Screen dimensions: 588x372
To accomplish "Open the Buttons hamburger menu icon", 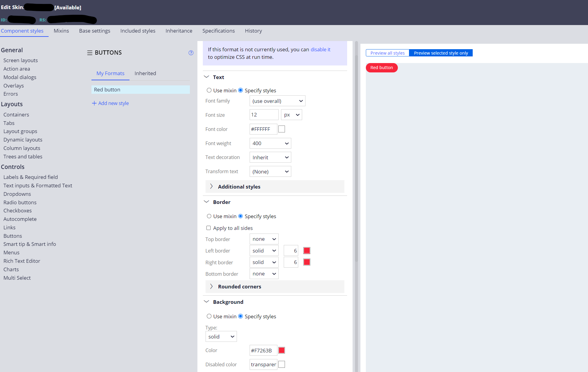I will [x=90, y=53].
